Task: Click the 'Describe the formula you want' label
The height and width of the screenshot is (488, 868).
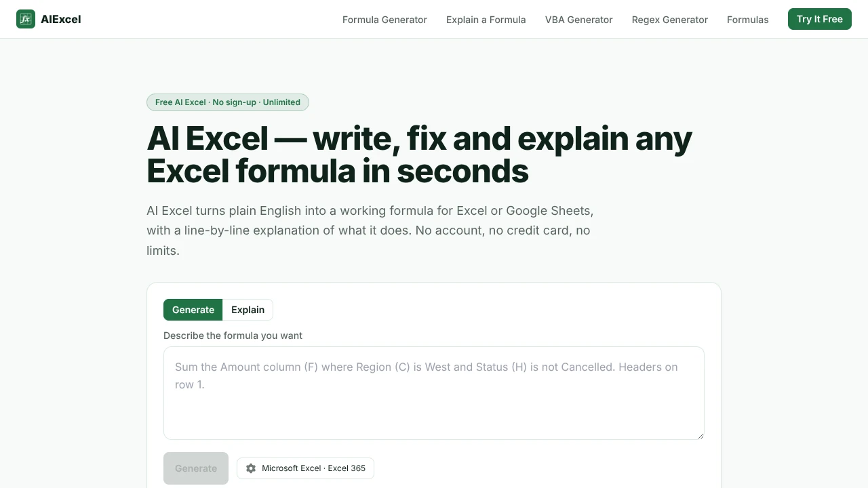Action: [x=233, y=335]
